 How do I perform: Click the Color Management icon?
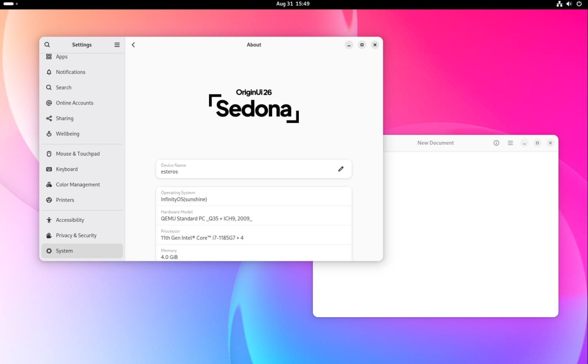pyautogui.click(x=49, y=184)
